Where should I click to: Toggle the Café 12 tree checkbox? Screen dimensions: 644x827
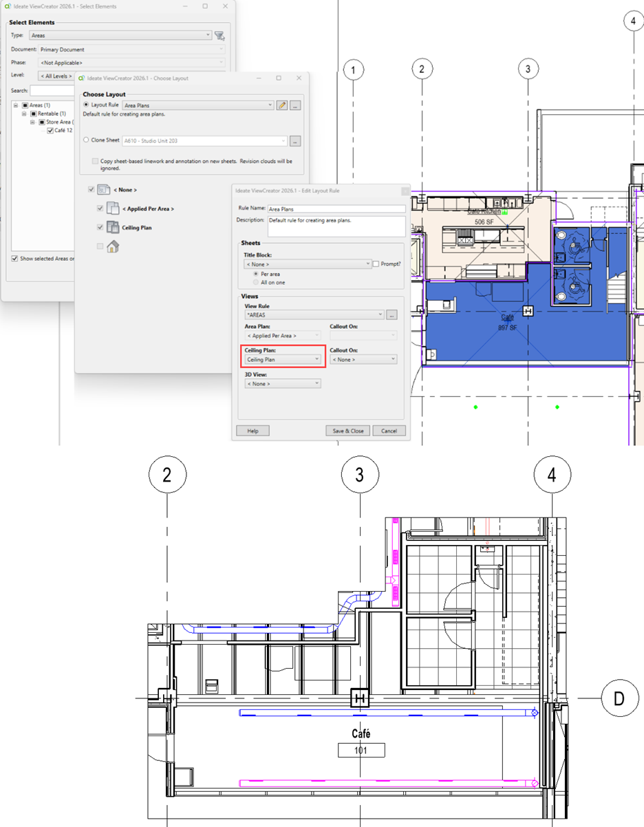pos(50,130)
